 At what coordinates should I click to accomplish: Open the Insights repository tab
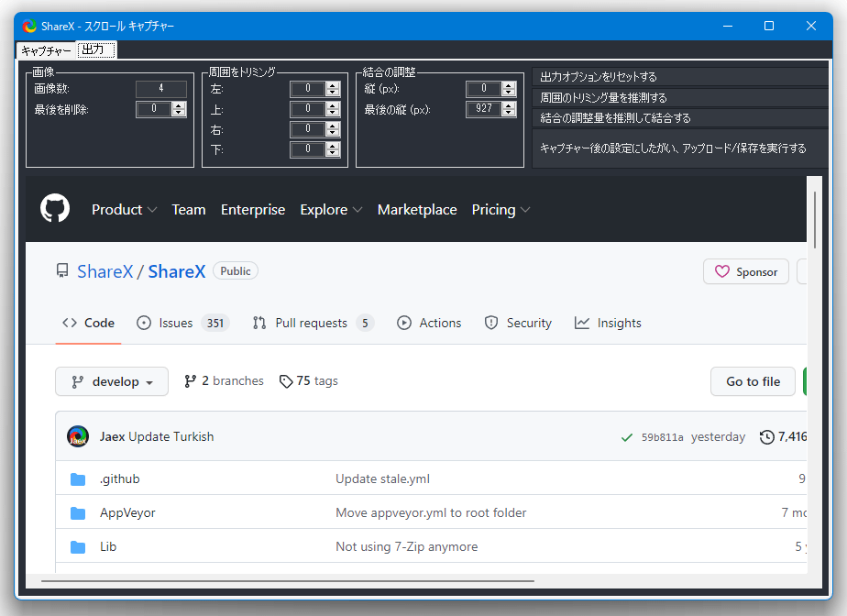point(609,324)
